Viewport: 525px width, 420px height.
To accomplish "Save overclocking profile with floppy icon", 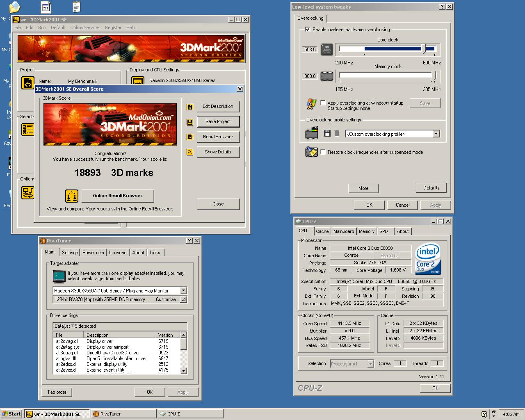I will (x=327, y=133).
